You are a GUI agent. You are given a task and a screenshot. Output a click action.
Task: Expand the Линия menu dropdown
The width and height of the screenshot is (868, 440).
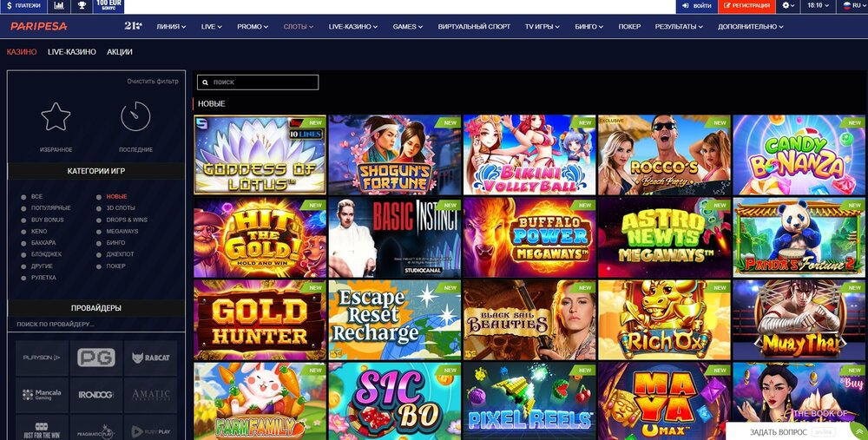[171, 27]
